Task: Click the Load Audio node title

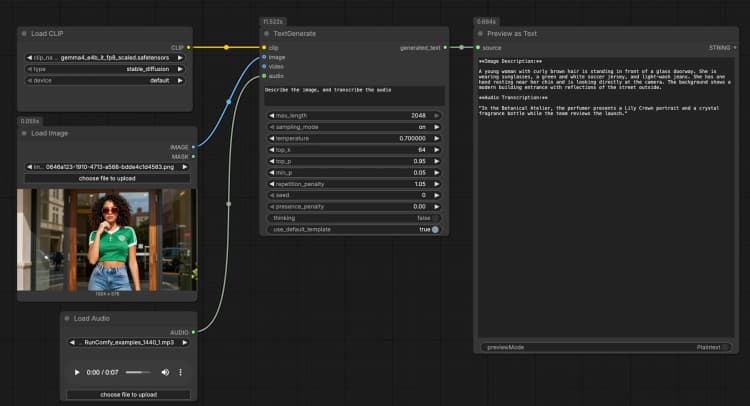Action: pyautogui.click(x=92, y=318)
